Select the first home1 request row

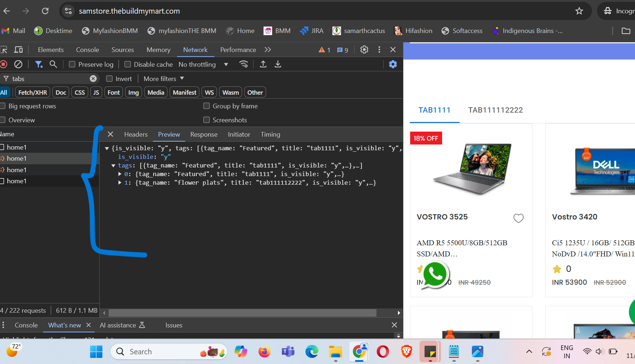point(49,147)
